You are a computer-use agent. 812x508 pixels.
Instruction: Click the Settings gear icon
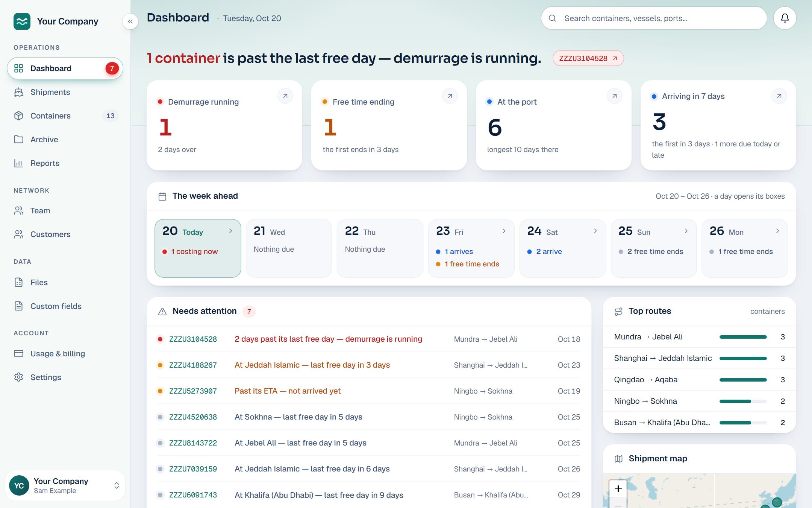click(18, 377)
